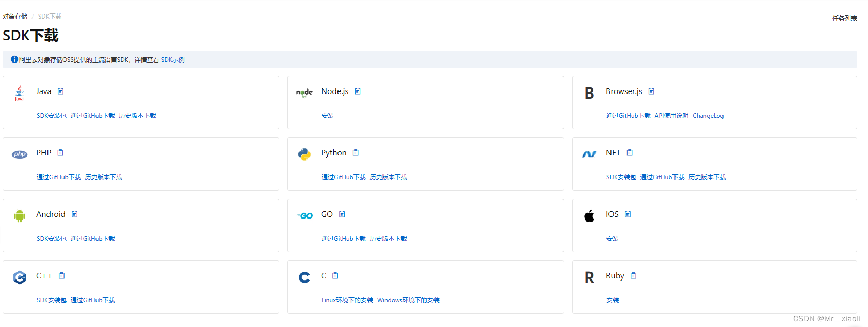Open Browser.js API使用说明 link

click(672, 116)
